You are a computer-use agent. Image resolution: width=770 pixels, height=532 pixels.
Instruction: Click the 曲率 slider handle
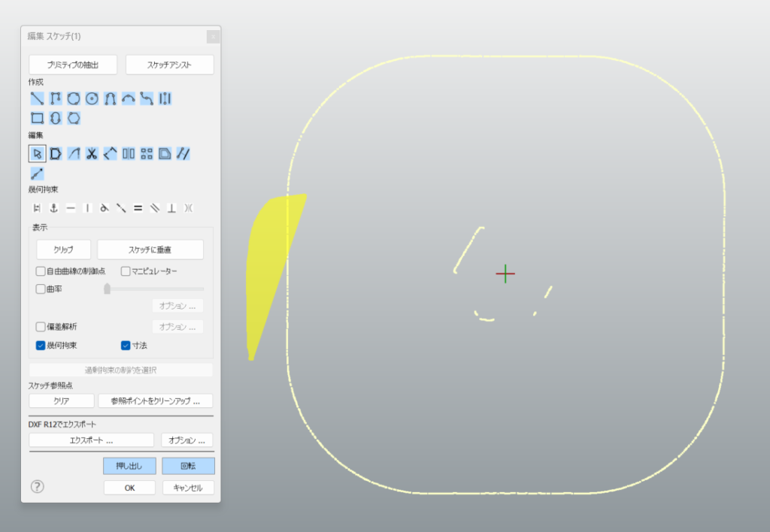point(108,289)
